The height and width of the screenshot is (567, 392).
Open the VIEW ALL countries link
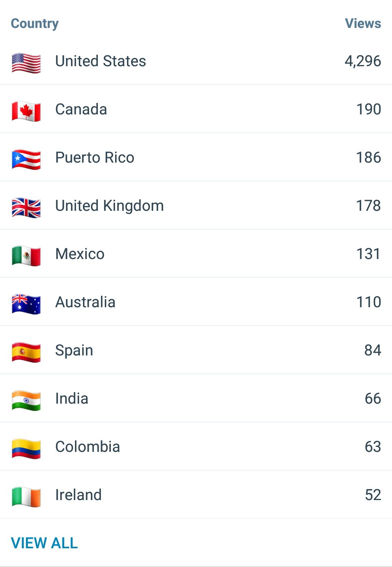44,543
